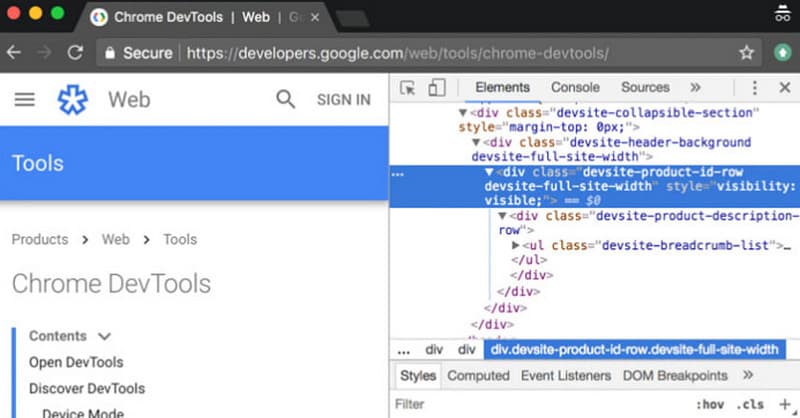Click the breadcrumb ellipsis in DevTools
This screenshot has width=800, height=418.
pyautogui.click(x=404, y=350)
